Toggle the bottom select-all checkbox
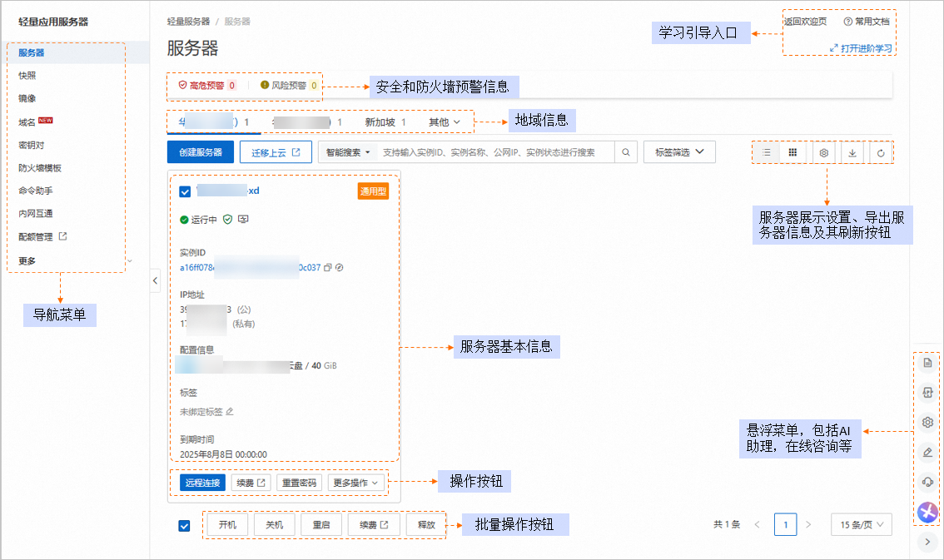Viewport: 944px width, 560px height. [185, 525]
